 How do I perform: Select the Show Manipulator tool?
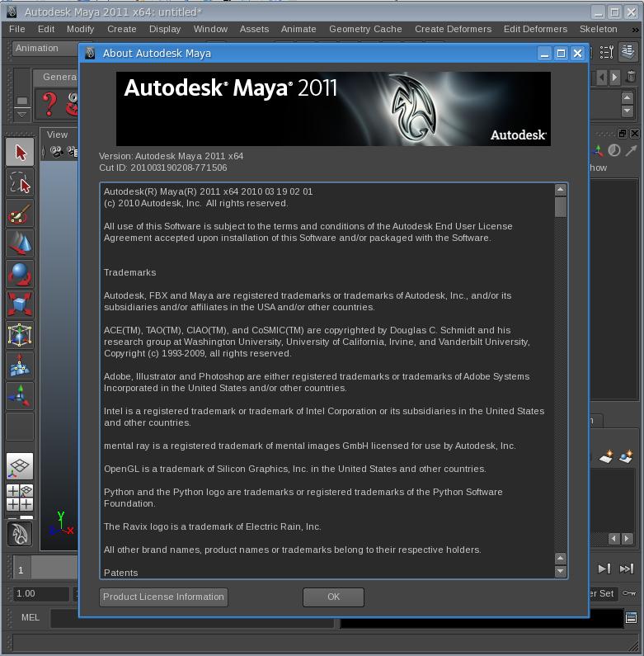(x=20, y=396)
